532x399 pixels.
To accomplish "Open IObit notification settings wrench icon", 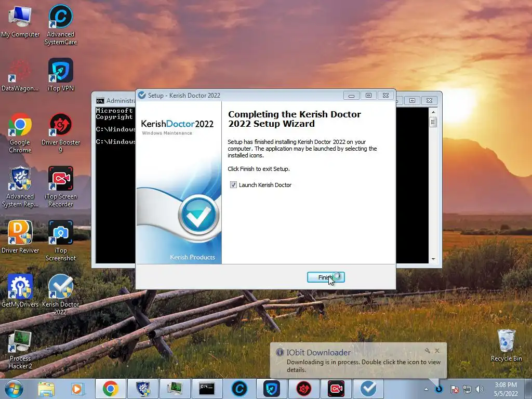I will [427, 351].
